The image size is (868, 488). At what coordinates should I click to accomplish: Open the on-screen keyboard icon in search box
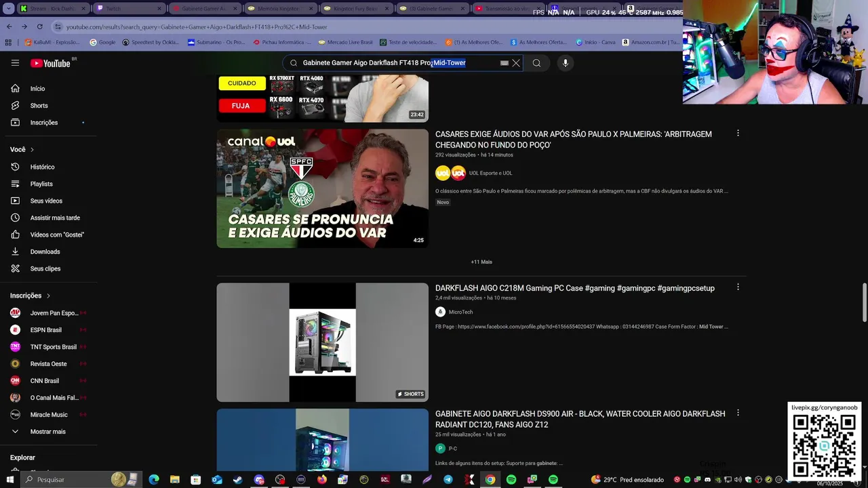tap(505, 63)
